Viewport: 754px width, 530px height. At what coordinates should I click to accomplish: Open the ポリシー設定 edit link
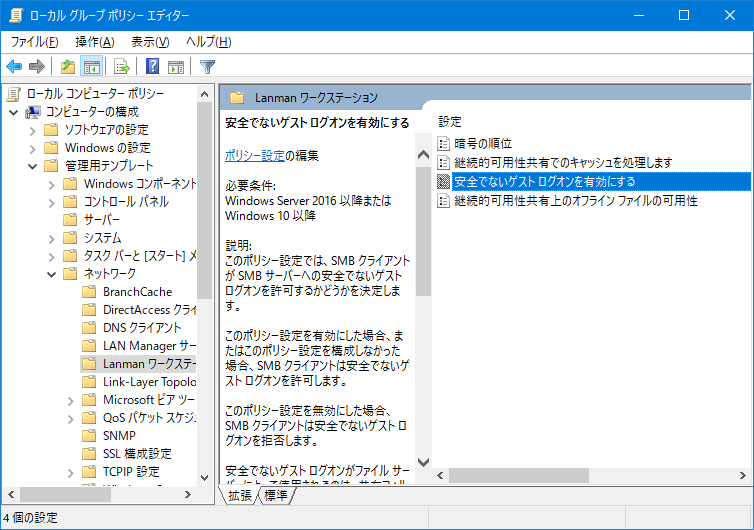coord(255,155)
